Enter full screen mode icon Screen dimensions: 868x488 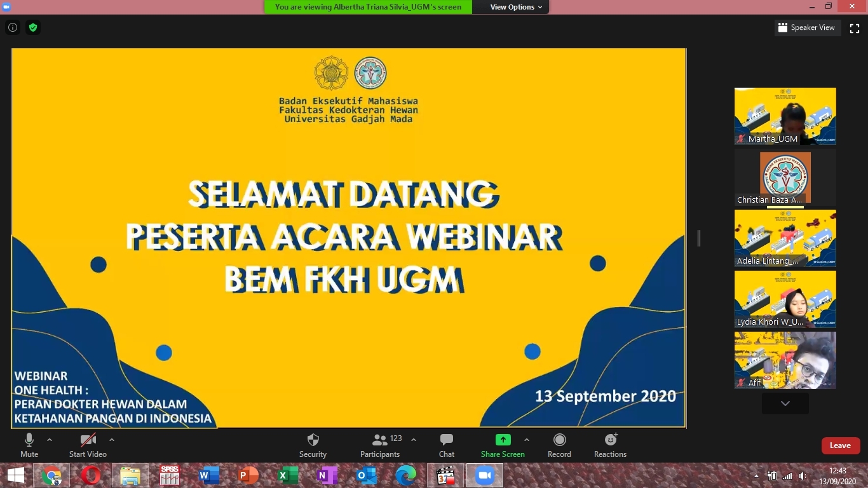click(855, 27)
